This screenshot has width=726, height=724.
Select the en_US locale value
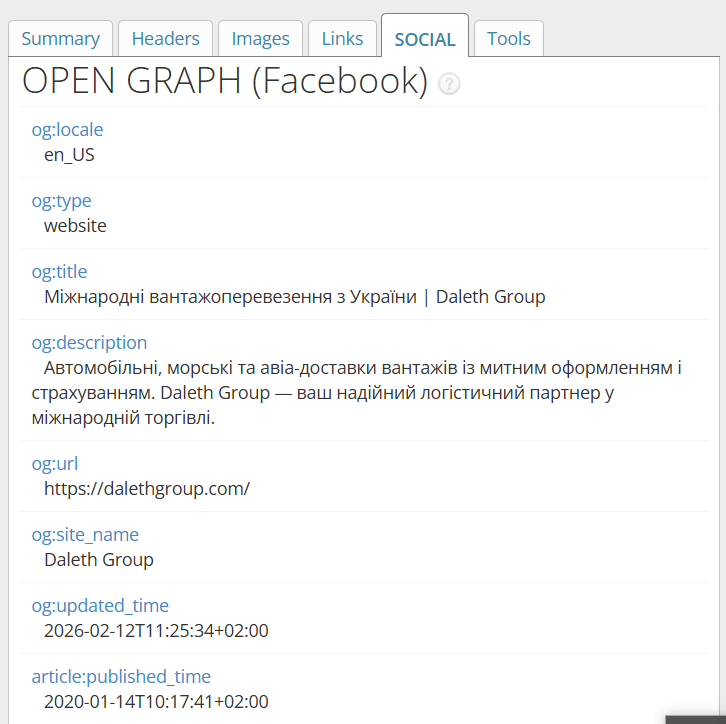click(x=69, y=155)
